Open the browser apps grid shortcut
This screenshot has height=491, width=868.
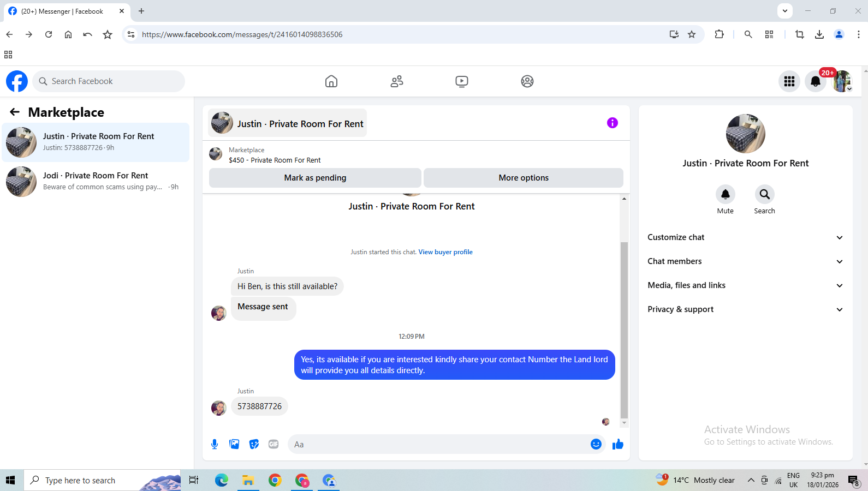pos(8,55)
